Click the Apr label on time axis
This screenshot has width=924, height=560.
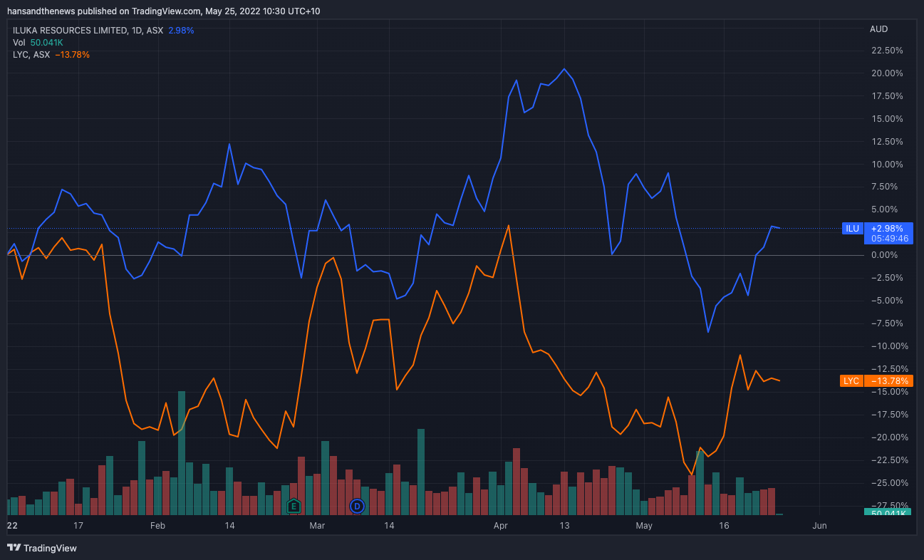pyautogui.click(x=501, y=526)
